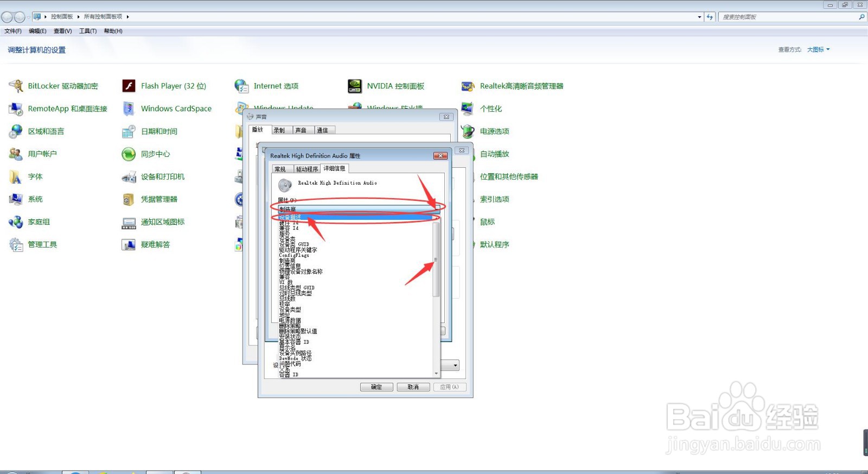Expand address bar history dropdown arrow
Screen dimensions: 868x474
pyautogui.click(x=699, y=17)
